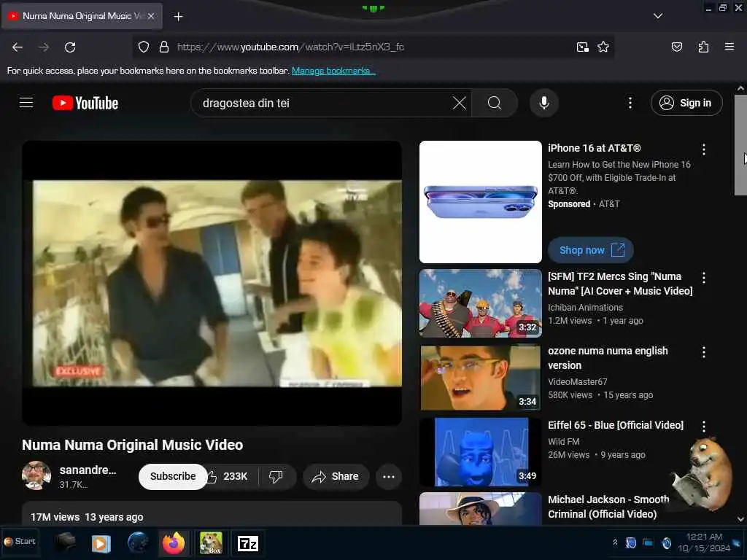Open options for ozone english version

tap(704, 352)
